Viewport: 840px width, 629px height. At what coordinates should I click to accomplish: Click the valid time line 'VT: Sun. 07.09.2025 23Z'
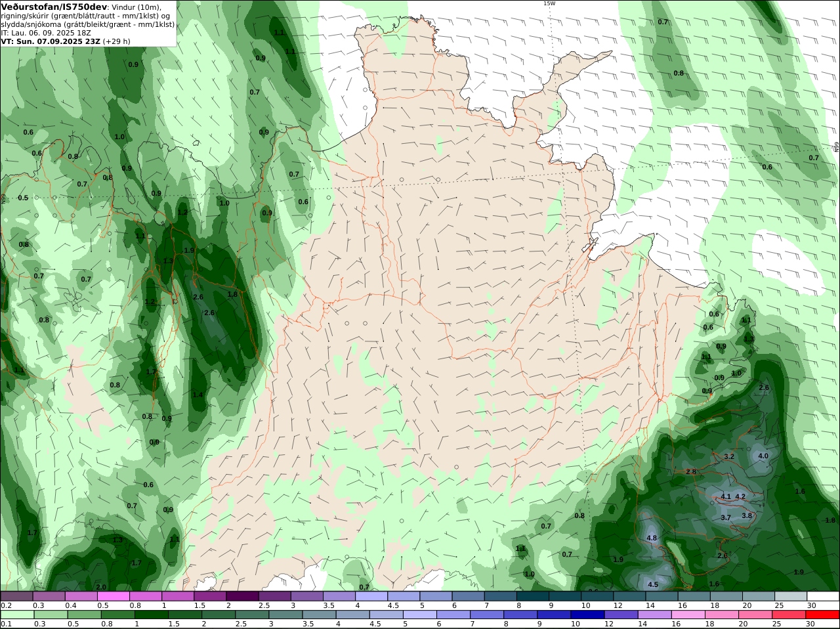click(51, 41)
